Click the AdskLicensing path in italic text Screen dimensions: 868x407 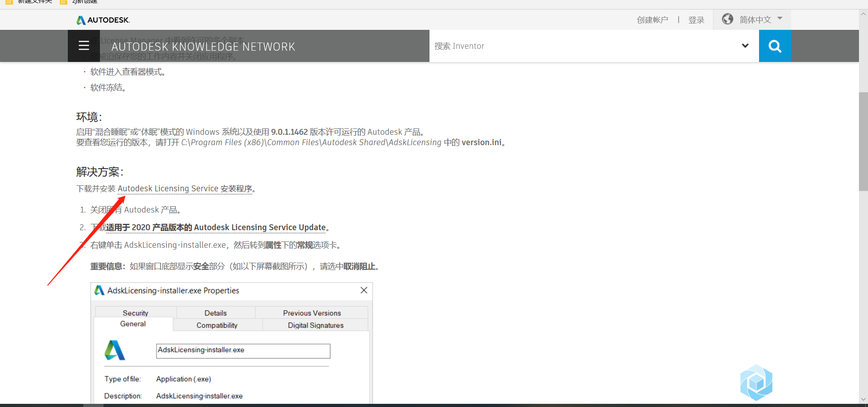point(311,142)
